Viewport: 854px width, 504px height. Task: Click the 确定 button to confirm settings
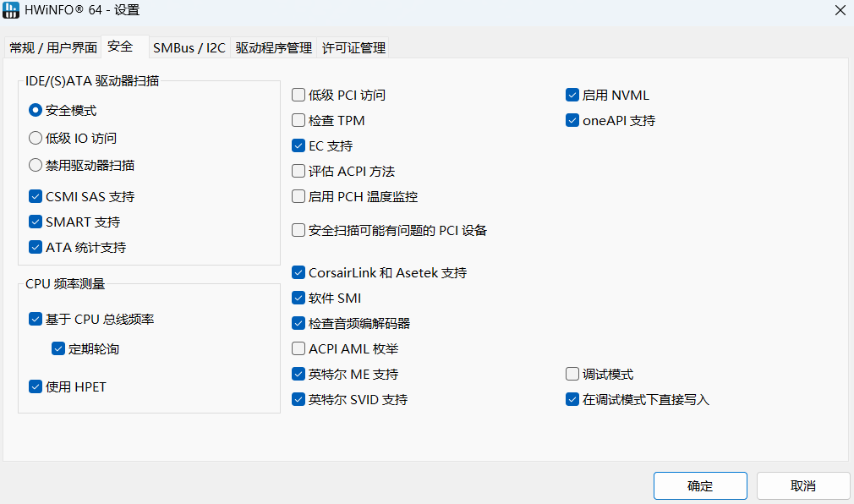tap(700, 485)
